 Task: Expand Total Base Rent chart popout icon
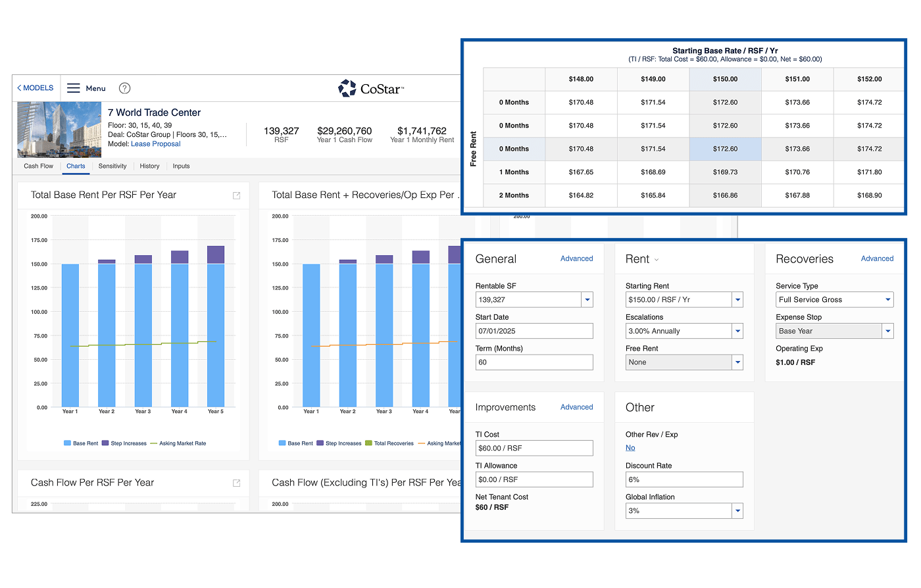(237, 195)
